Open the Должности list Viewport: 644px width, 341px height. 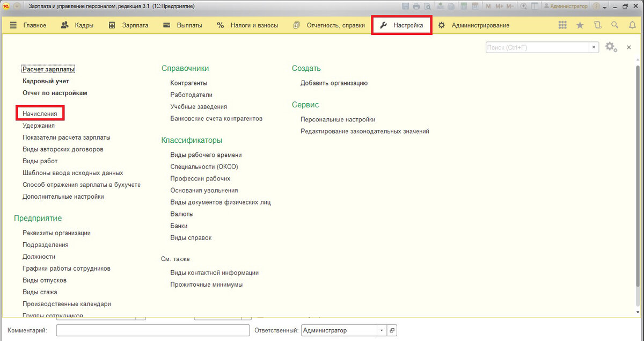coord(39,257)
